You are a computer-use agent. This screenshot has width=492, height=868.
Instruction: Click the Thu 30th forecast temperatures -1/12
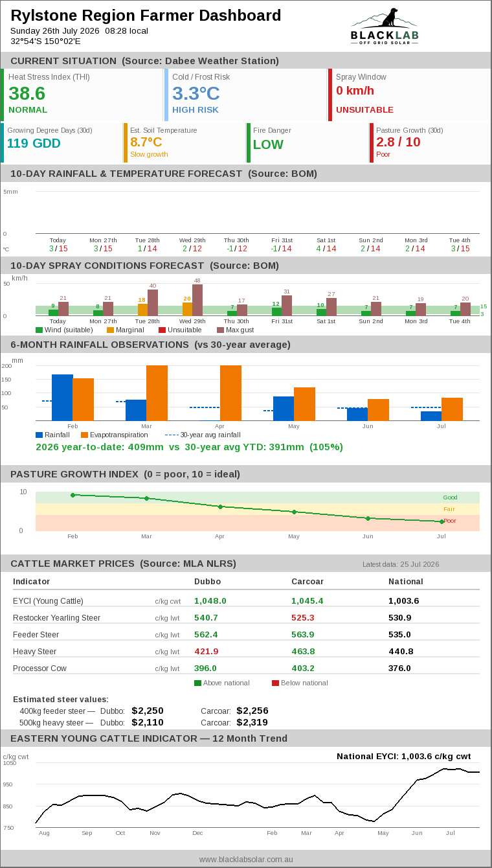pos(236,249)
